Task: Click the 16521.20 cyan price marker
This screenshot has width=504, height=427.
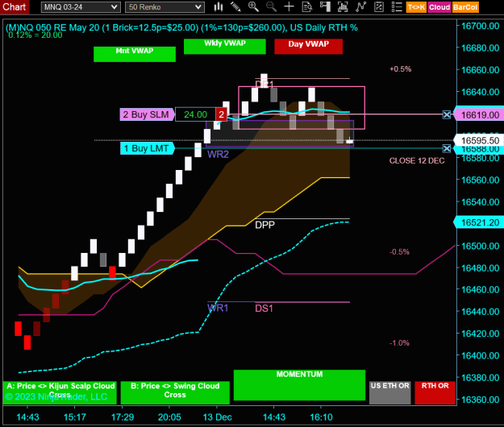Action: point(479,222)
